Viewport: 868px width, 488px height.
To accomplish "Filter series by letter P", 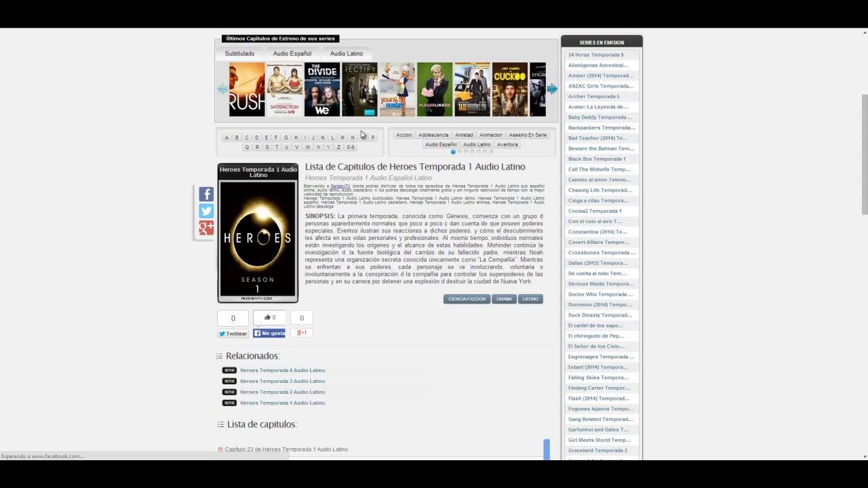I will (x=372, y=138).
